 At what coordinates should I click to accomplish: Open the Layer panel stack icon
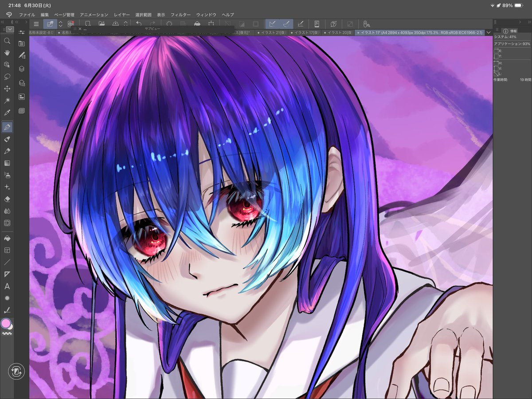(x=21, y=69)
